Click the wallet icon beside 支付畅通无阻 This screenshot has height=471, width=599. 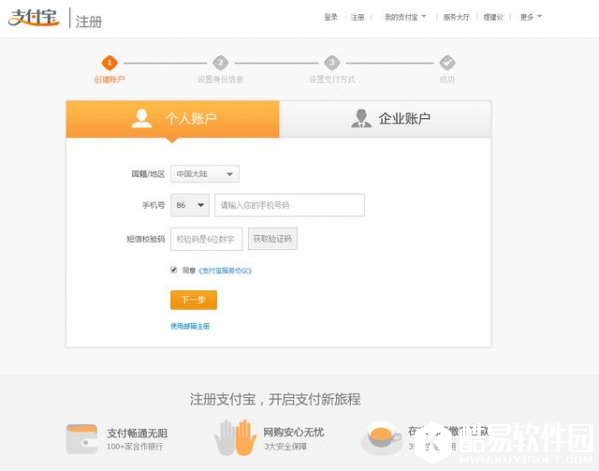81,439
